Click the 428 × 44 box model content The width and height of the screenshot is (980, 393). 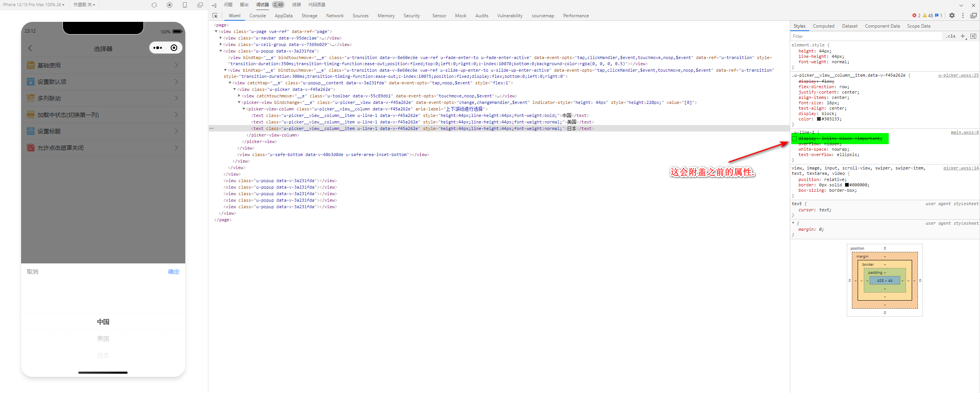[884, 281]
